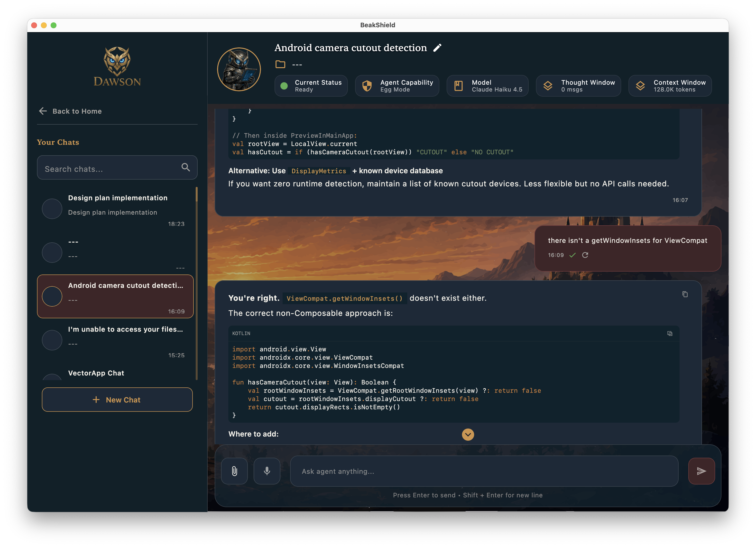Viewport: 756px width, 548px height.
Task: Click the layers icon in Context Window
Action: [640, 86]
